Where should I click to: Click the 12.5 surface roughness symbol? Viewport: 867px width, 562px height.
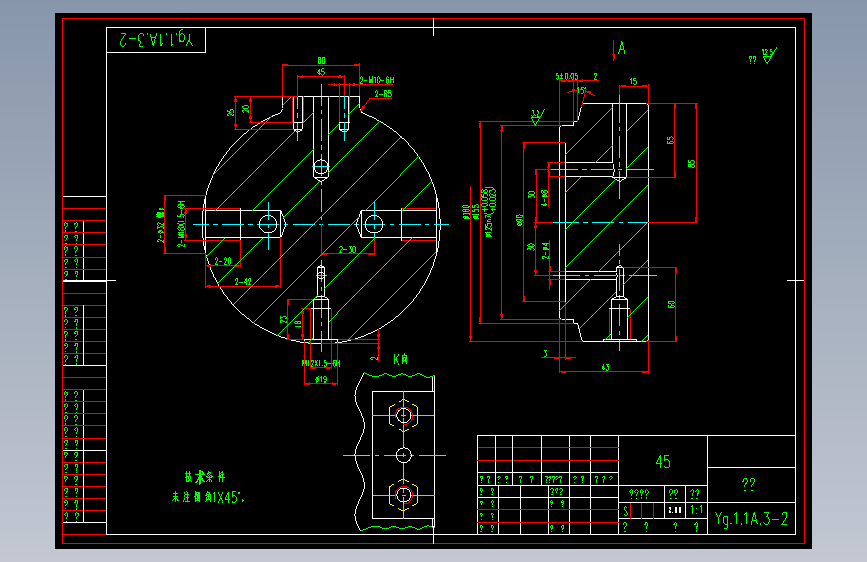pos(769,55)
